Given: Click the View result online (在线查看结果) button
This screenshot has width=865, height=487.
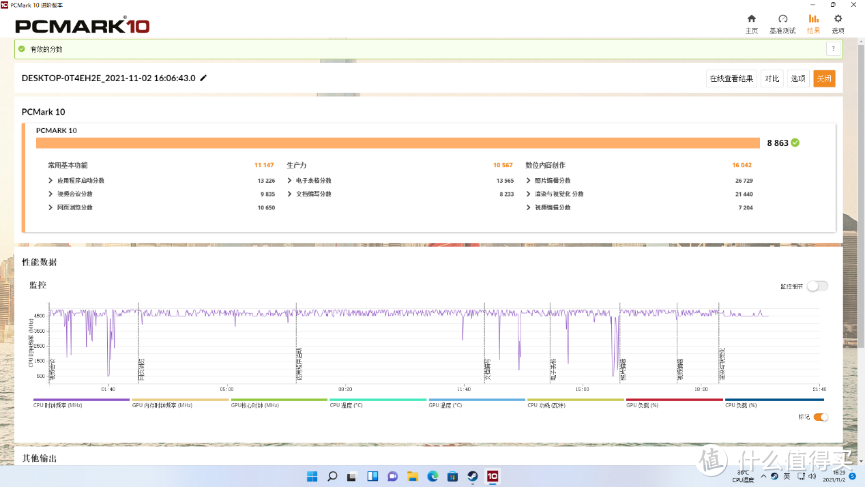Looking at the screenshot, I should tap(731, 78).
